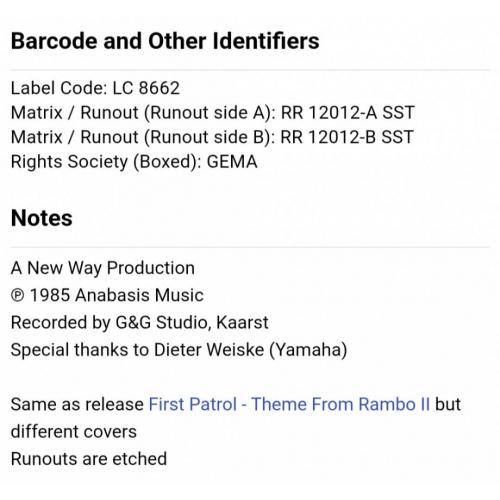The image size is (500, 500).
Task: Open the First Patrol - Theme From Rambo II link
Action: tap(289, 404)
